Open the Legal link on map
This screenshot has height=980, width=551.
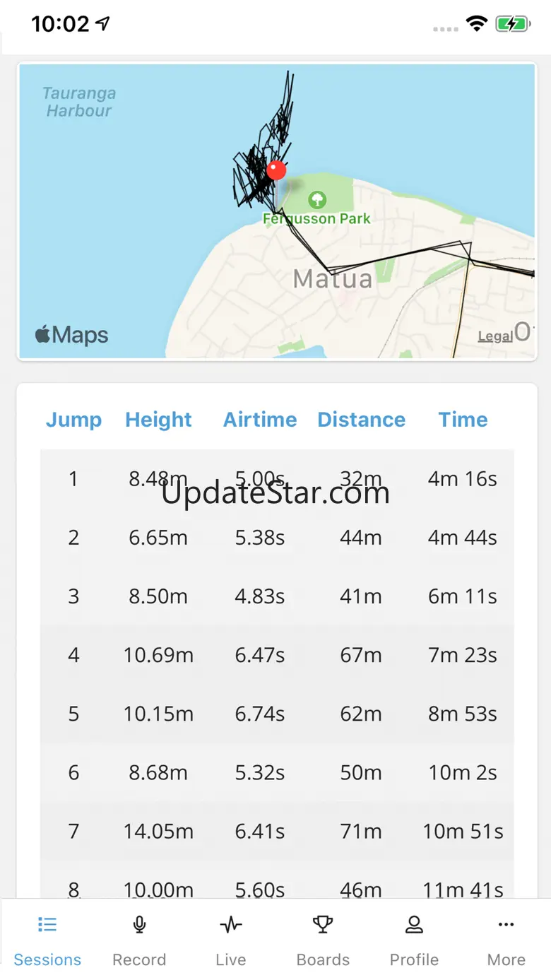coord(495,336)
